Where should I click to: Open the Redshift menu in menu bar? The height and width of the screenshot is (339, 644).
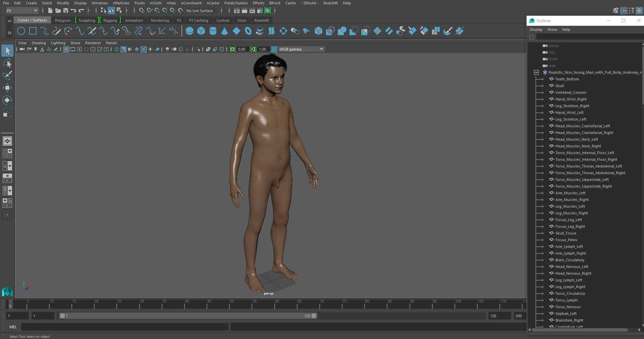[x=330, y=3]
